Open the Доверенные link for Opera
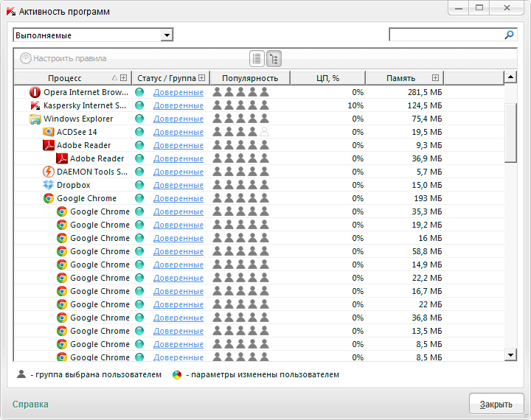This screenshot has height=420, width=531. pos(178,92)
